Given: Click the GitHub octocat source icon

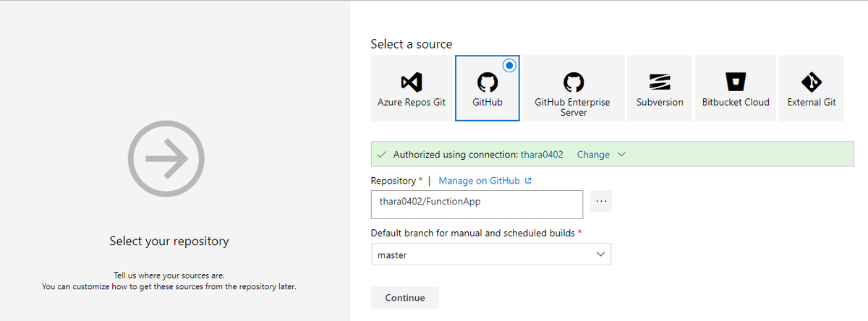Looking at the screenshot, I should (488, 80).
